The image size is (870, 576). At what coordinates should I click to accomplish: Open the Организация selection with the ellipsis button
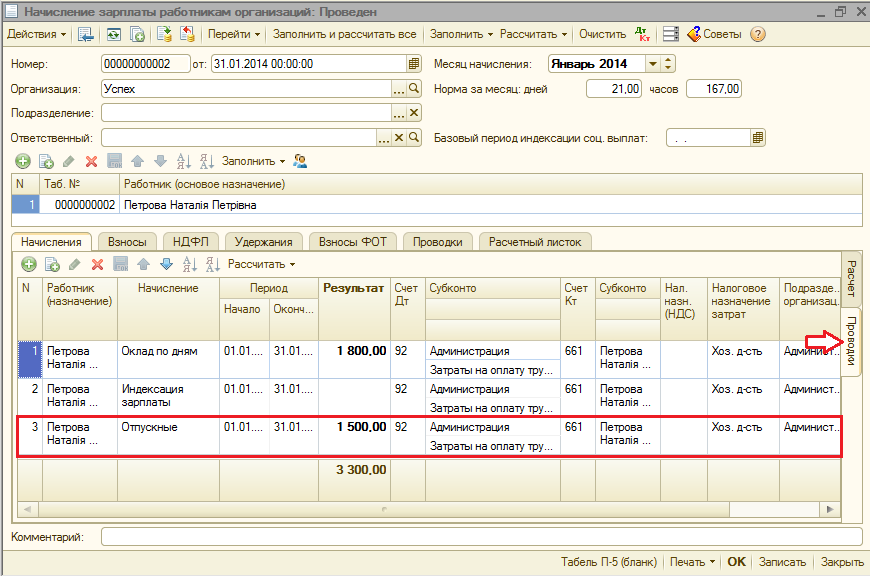coord(399,89)
